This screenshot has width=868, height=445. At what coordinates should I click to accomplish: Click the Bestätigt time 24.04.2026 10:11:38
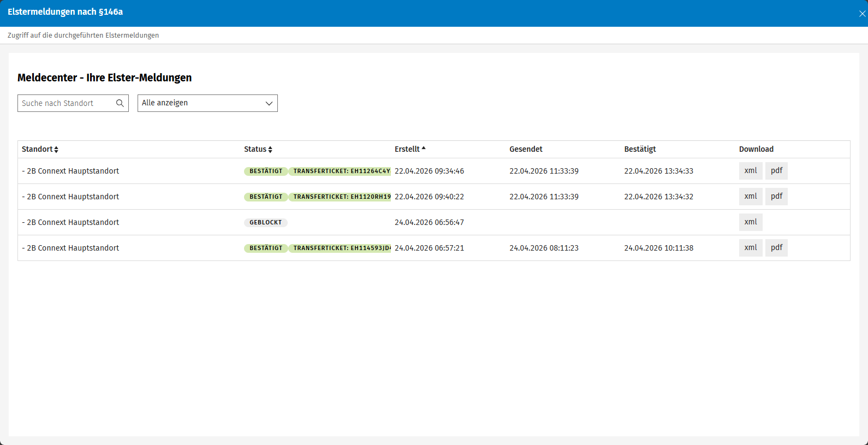[x=659, y=248]
